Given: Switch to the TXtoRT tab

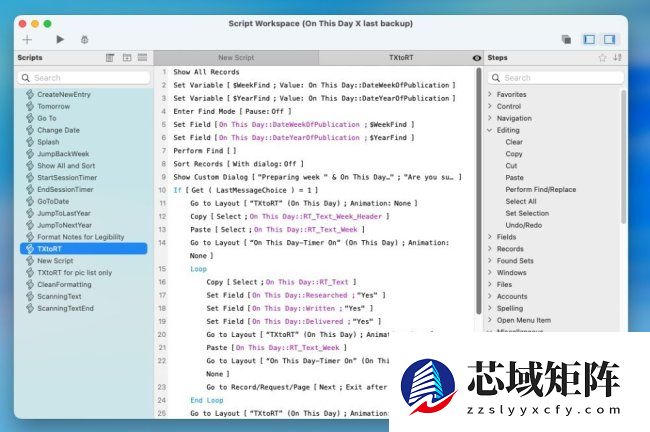Looking at the screenshot, I should pyautogui.click(x=400, y=58).
